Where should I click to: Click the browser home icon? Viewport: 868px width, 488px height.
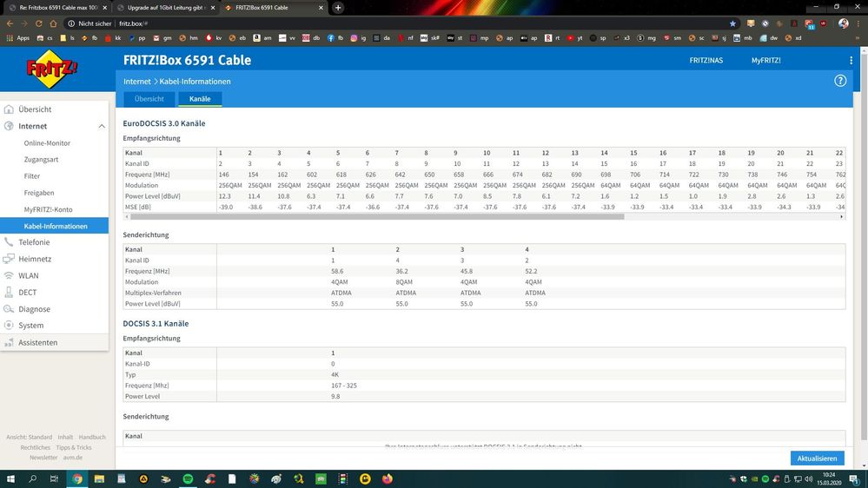[53, 23]
